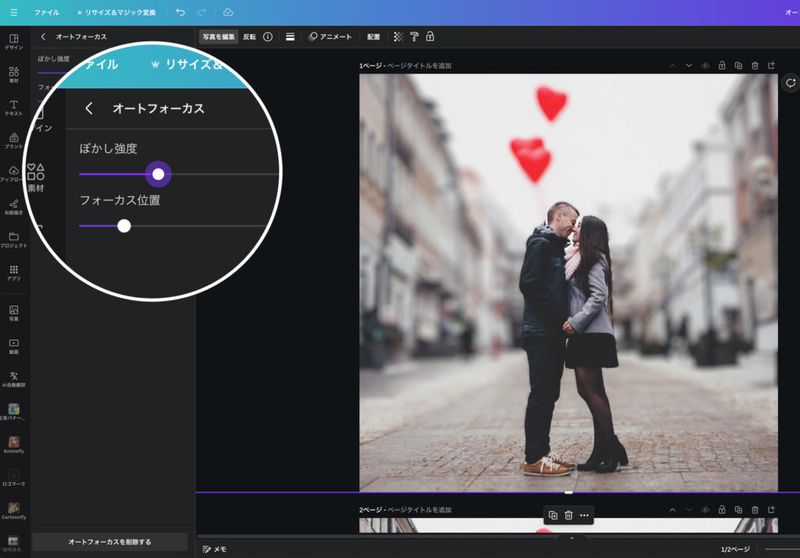800x558 pixels.
Task: Select the copy style paint roller
Action: 414,37
